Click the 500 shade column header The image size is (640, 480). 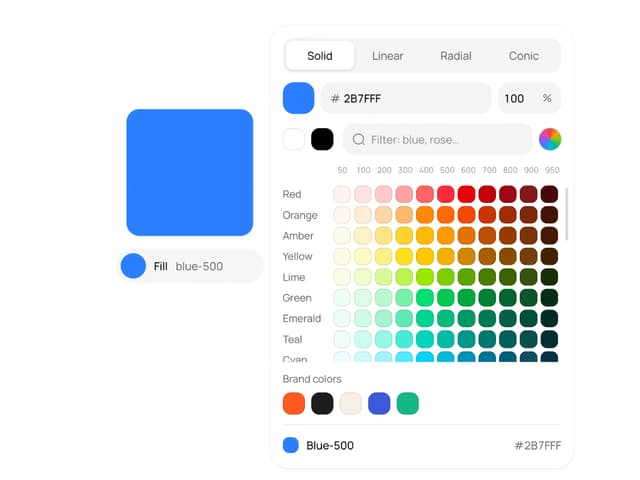(447, 170)
